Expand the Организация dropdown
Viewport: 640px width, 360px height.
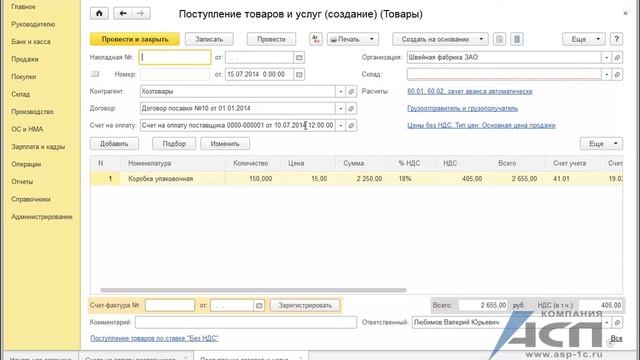pyautogui.click(x=607, y=58)
